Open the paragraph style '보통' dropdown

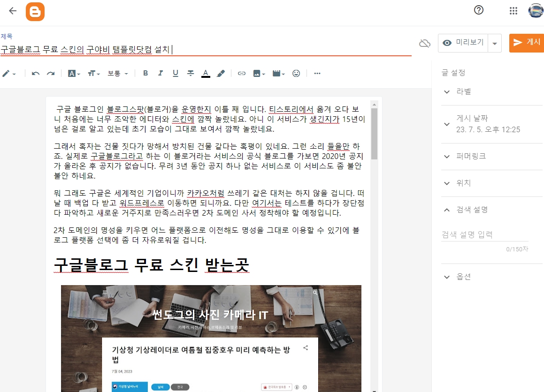pyautogui.click(x=118, y=74)
